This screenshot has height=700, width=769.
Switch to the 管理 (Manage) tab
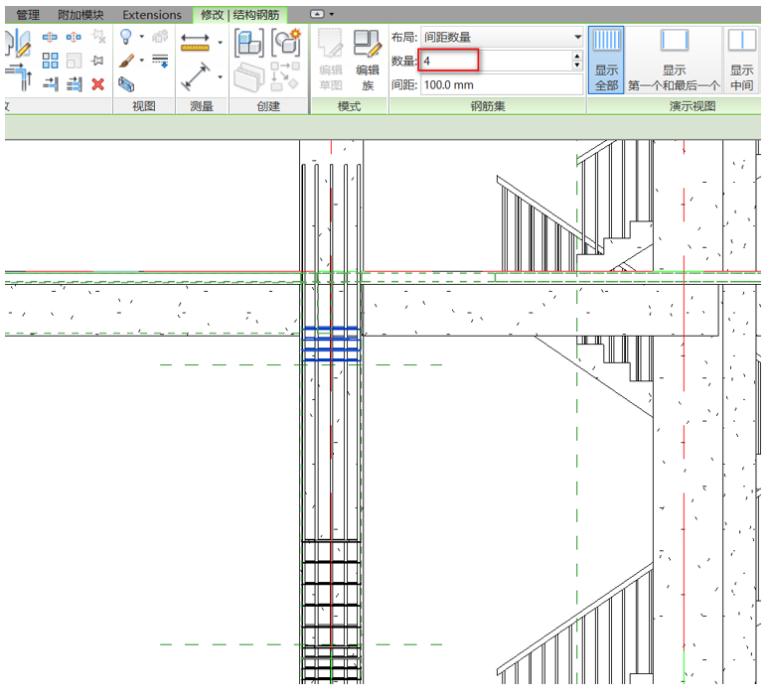pyautogui.click(x=27, y=15)
